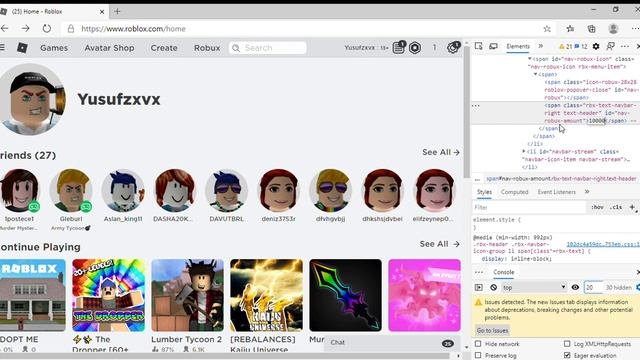Open new browser tab

coord(117,11)
